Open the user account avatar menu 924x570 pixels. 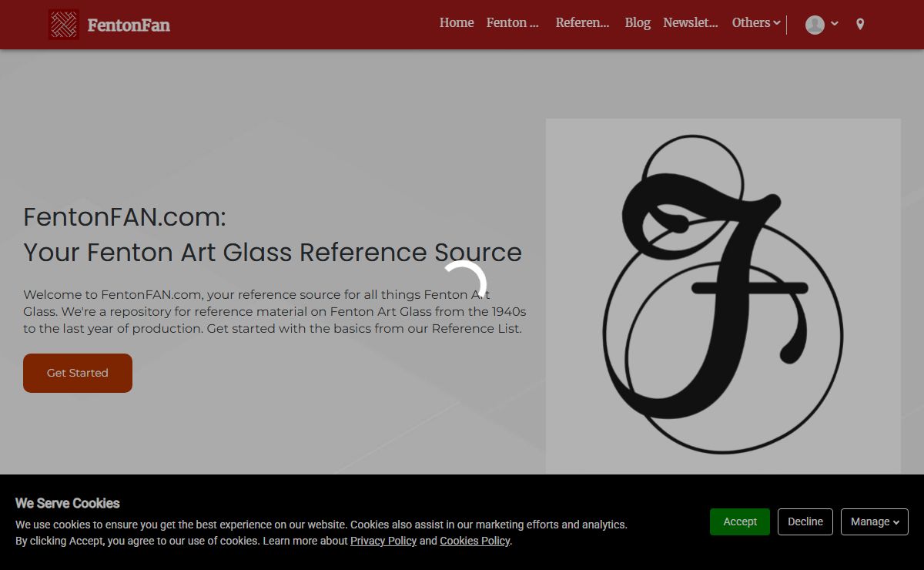(822, 25)
